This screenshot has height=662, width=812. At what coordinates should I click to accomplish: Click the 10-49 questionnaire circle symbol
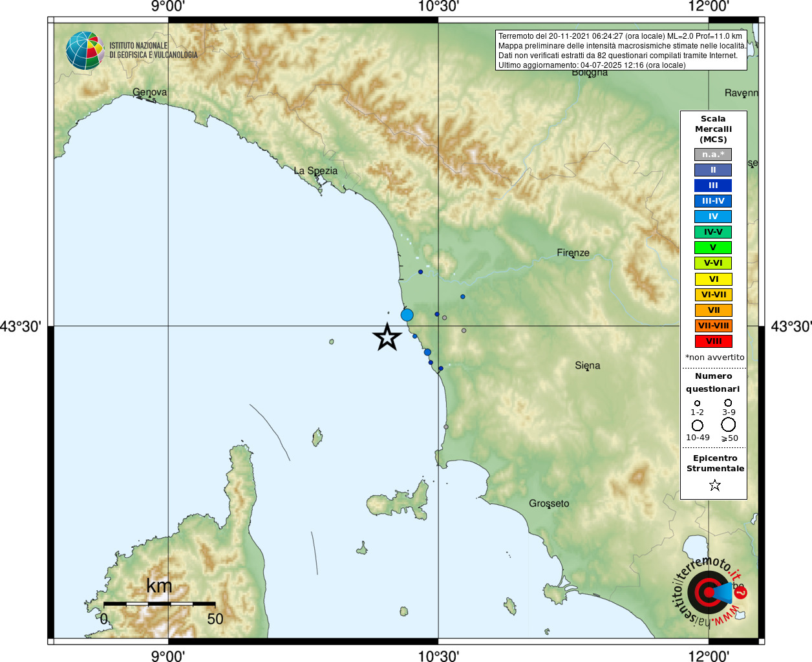(698, 425)
